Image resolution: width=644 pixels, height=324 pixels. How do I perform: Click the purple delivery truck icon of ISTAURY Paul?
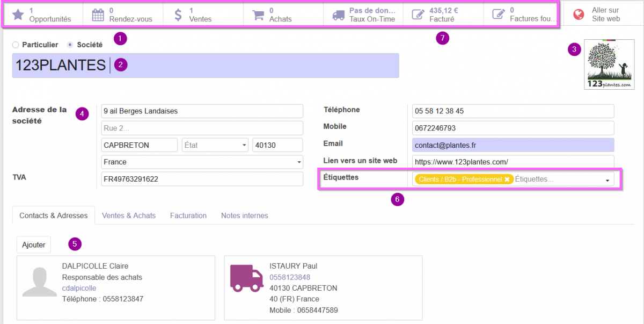246,278
